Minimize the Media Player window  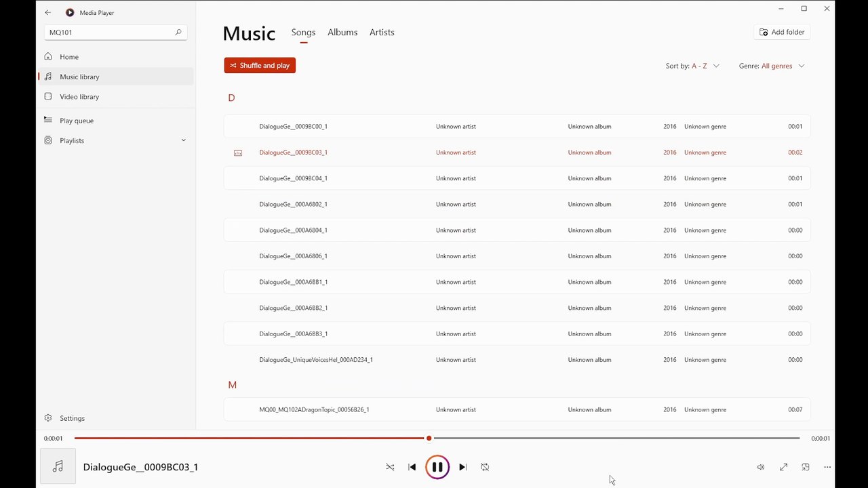[781, 9]
